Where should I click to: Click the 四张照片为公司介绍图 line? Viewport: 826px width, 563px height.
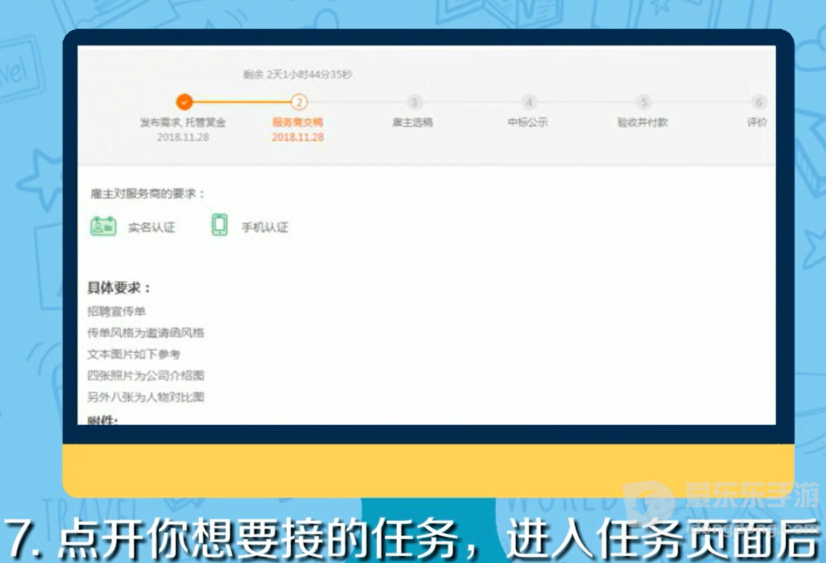145,376
